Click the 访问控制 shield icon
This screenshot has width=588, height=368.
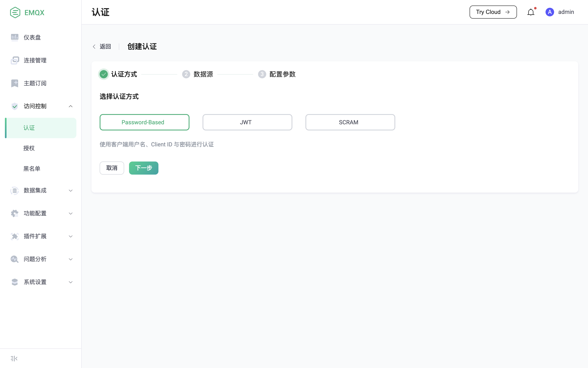pyautogui.click(x=14, y=106)
